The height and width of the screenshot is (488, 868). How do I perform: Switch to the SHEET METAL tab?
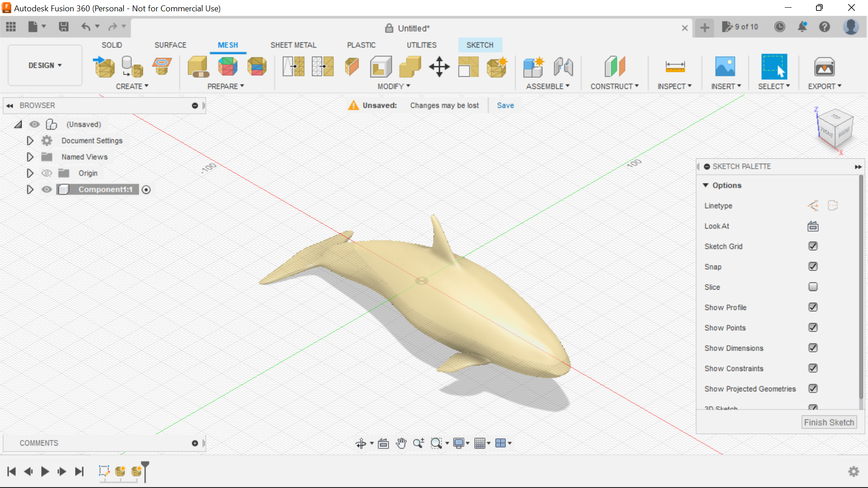tap(293, 45)
